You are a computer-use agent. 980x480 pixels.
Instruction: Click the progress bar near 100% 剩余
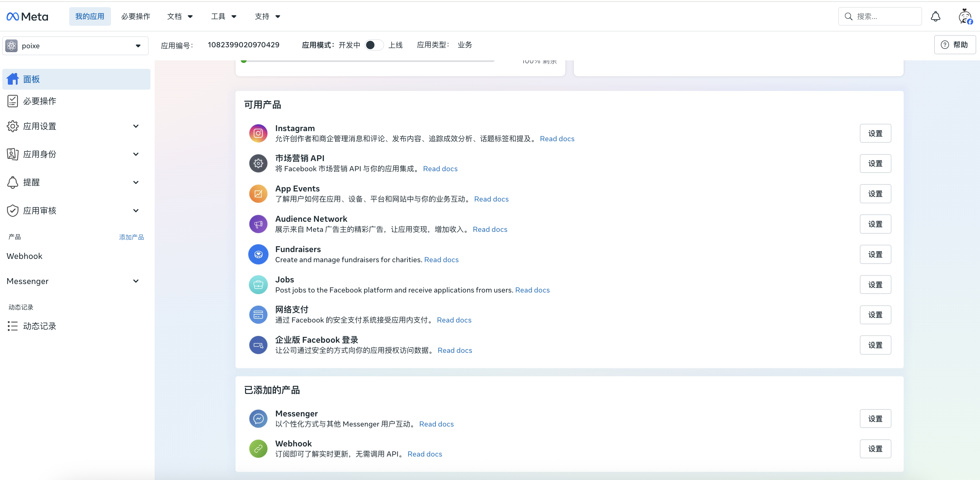368,61
